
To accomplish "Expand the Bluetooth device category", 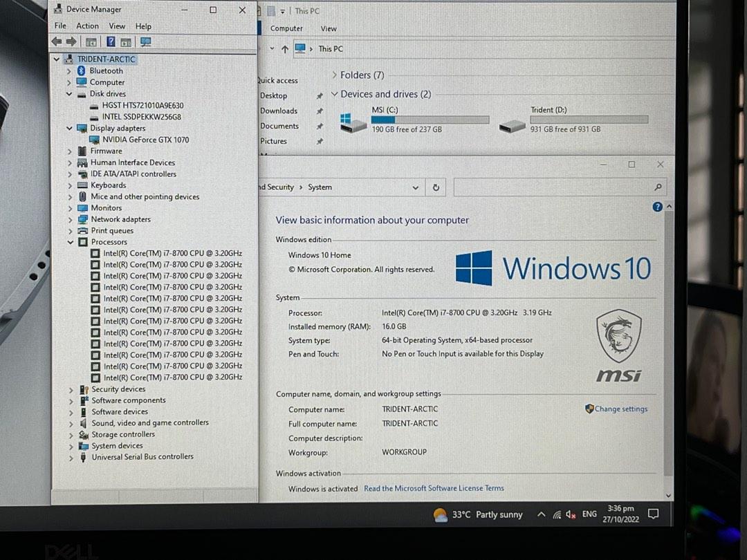I will (69, 71).
